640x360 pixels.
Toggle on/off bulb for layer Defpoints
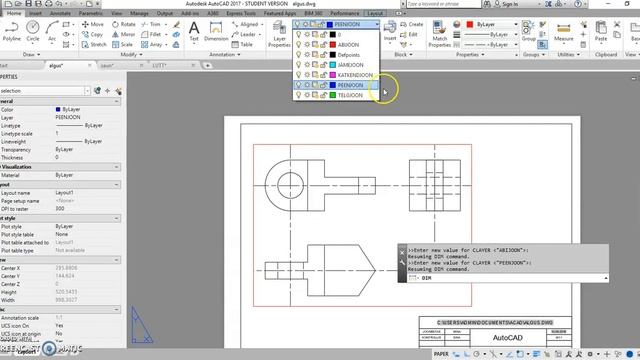coord(298,55)
